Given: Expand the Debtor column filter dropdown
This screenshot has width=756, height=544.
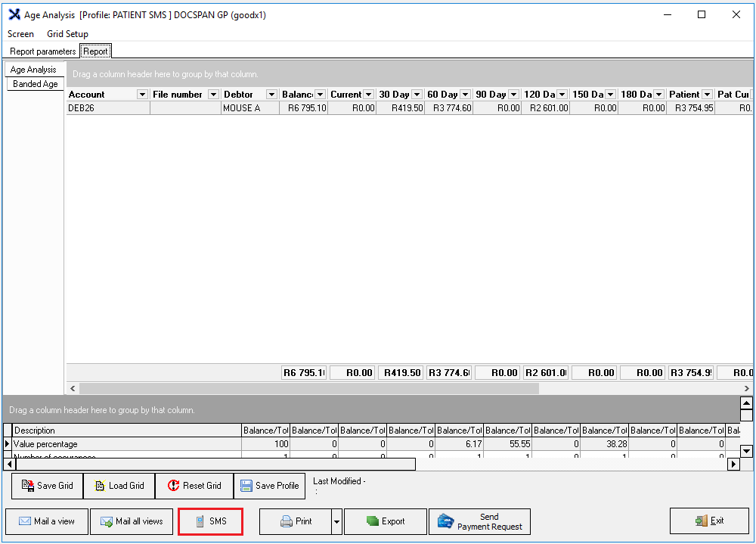Looking at the screenshot, I should click(271, 95).
